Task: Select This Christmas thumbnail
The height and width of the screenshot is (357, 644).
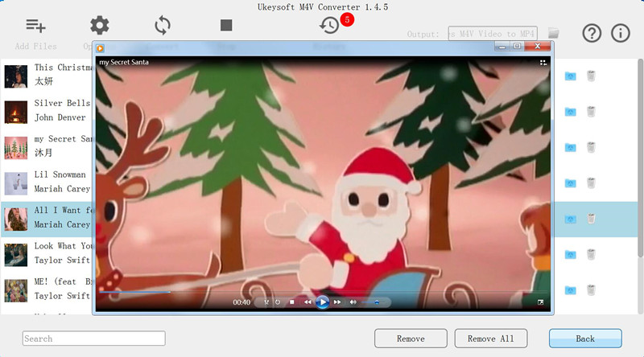Action: (x=16, y=76)
